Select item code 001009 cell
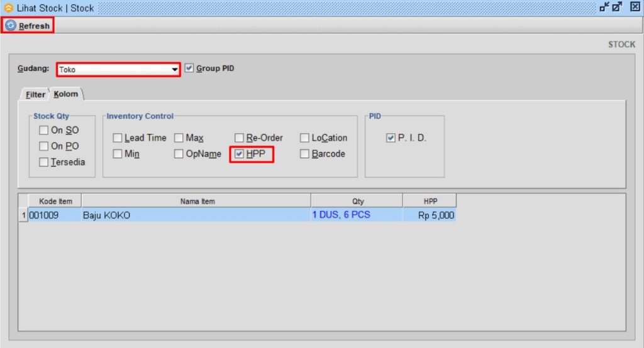Image resolution: width=644 pixels, height=348 pixels. [55, 215]
